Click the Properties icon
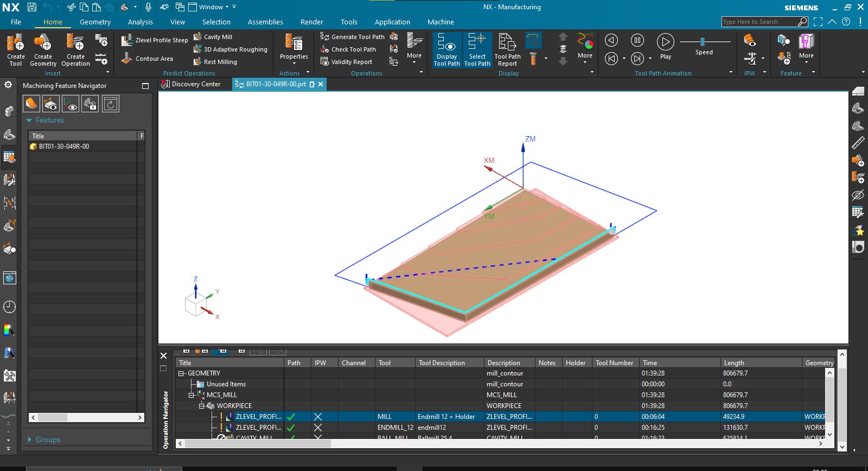This screenshot has width=868, height=471. [x=293, y=47]
